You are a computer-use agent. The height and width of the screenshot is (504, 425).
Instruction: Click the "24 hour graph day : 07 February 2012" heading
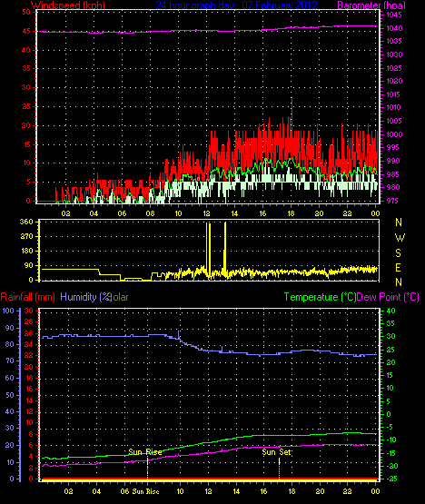tap(237, 5)
